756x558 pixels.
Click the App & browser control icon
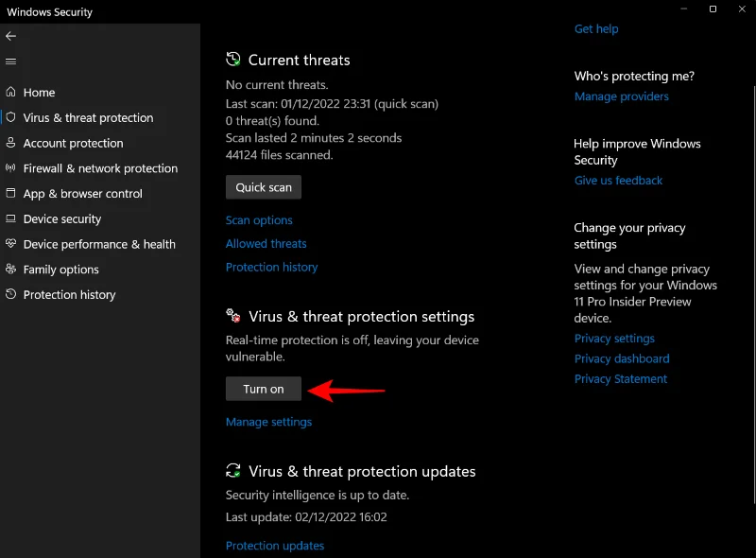pos(13,193)
